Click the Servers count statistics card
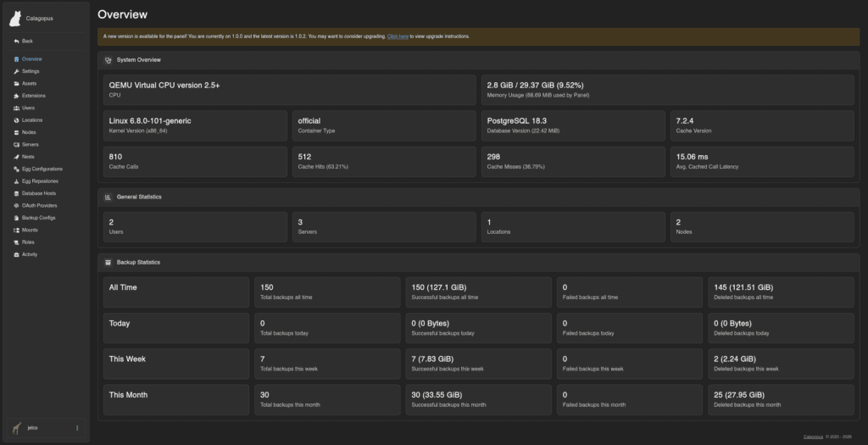 pyautogui.click(x=384, y=226)
